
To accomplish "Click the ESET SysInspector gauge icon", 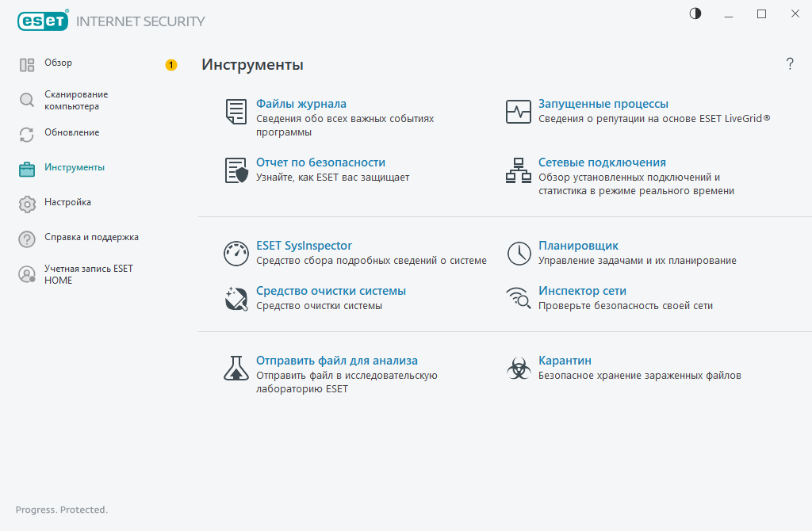I will point(236,254).
